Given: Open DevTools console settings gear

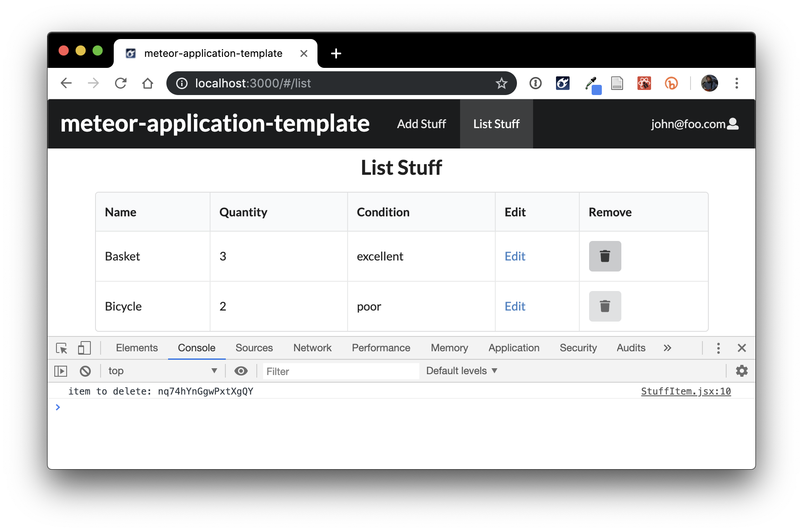Looking at the screenshot, I should (741, 371).
